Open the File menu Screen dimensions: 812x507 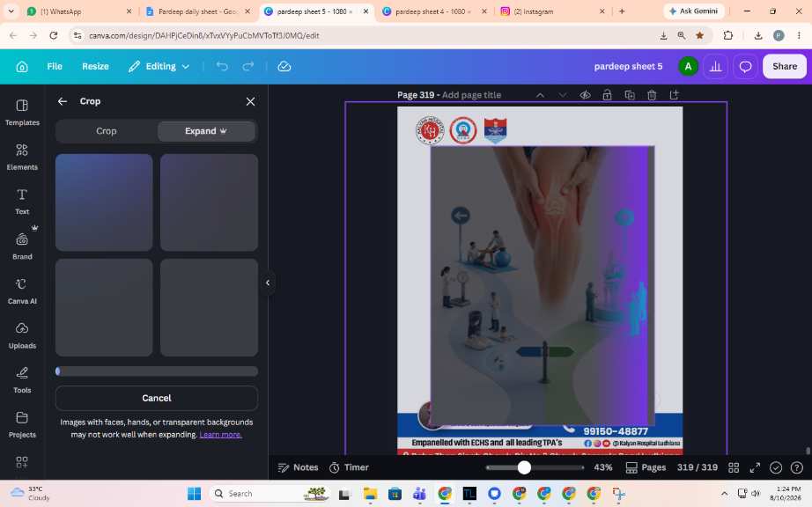click(x=55, y=66)
